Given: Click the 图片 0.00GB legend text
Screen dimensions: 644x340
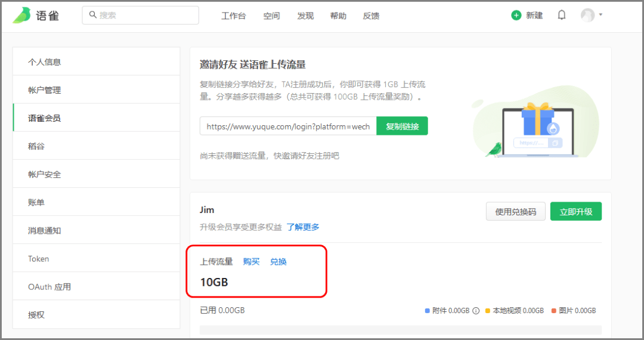Looking at the screenshot, I should [577, 311].
